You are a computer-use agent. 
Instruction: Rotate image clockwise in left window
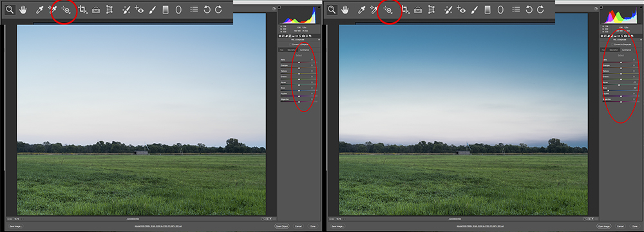point(219,10)
